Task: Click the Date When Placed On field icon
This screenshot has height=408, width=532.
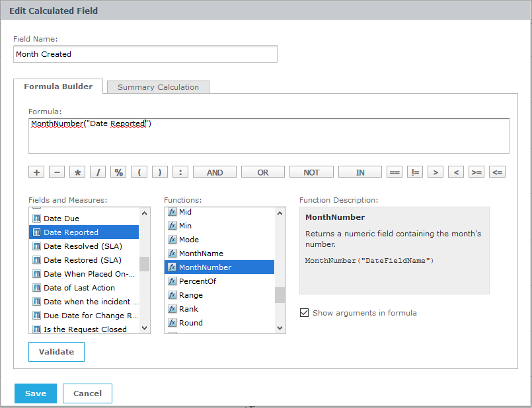Action: tap(36, 274)
